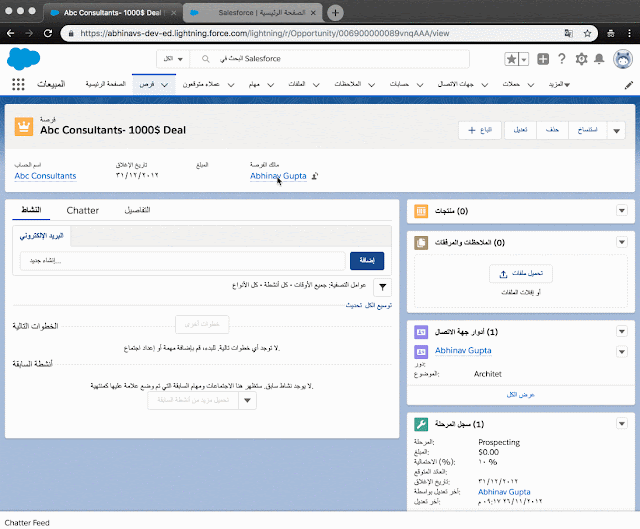Click the translate page icon in address bar

click(x=568, y=33)
